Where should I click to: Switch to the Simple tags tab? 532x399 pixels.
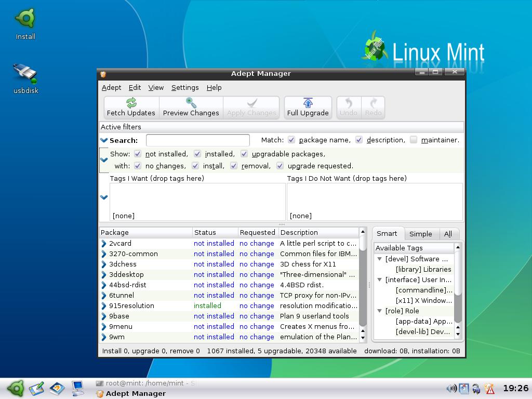(x=420, y=234)
